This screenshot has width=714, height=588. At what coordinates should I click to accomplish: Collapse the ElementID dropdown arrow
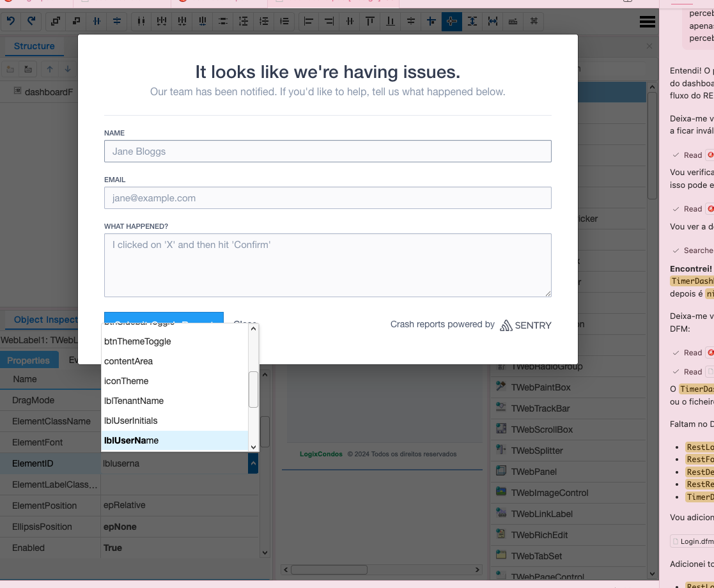coord(253,463)
